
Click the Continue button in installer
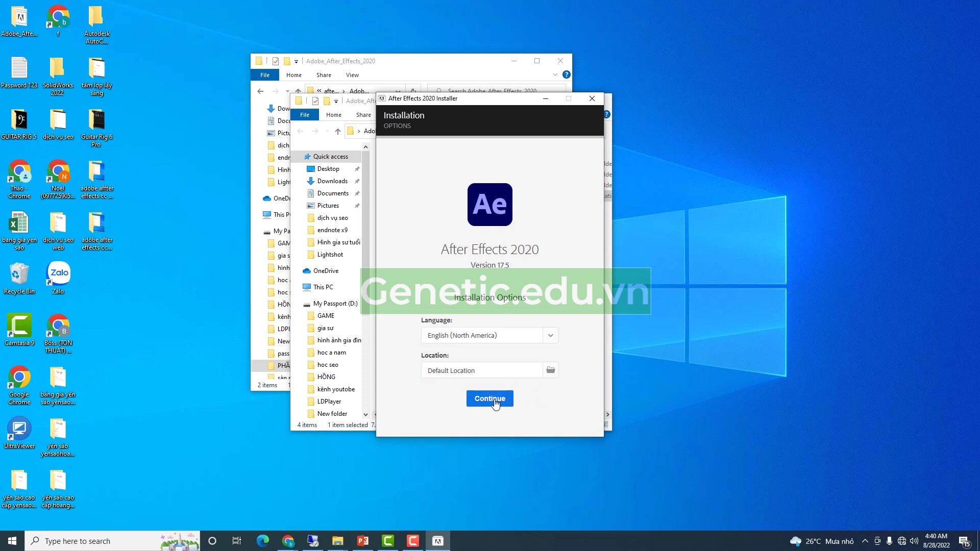click(x=489, y=397)
